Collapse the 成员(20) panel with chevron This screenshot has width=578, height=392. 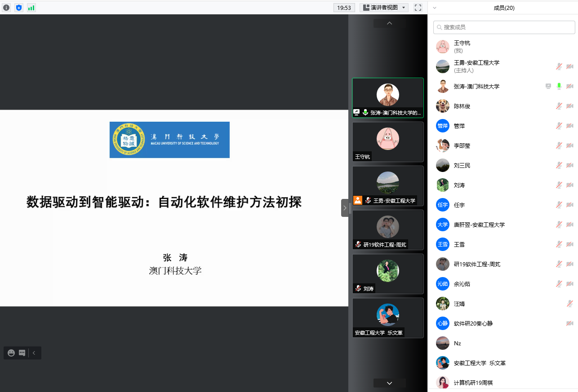pyautogui.click(x=435, y=8)
